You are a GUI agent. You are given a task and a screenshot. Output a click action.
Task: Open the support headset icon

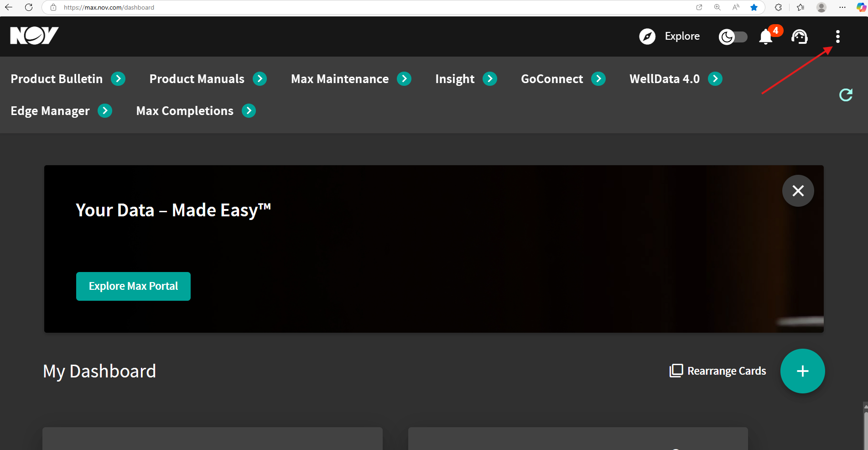point(800,37)
